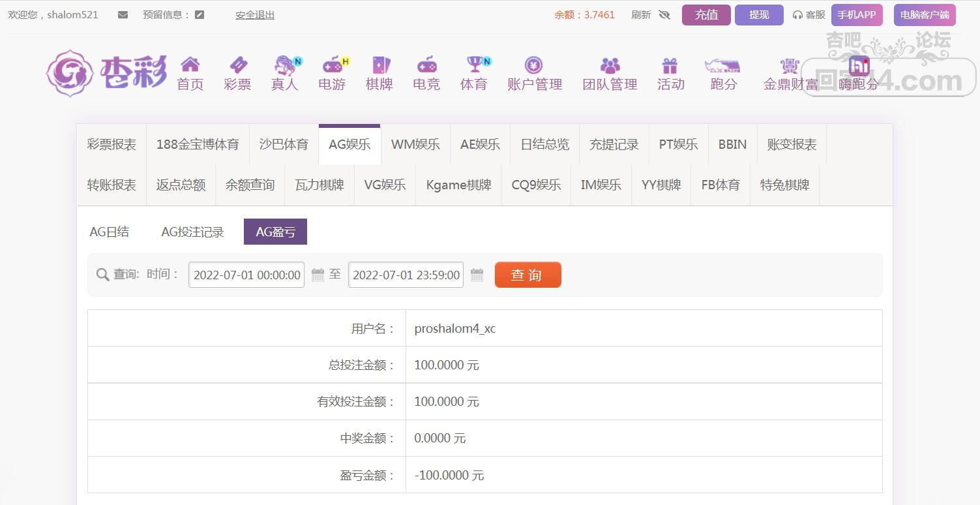Viewport: 980px width, 505px height.
Task: Click the 充值 recharge button
Action: [x=706, y=15]
